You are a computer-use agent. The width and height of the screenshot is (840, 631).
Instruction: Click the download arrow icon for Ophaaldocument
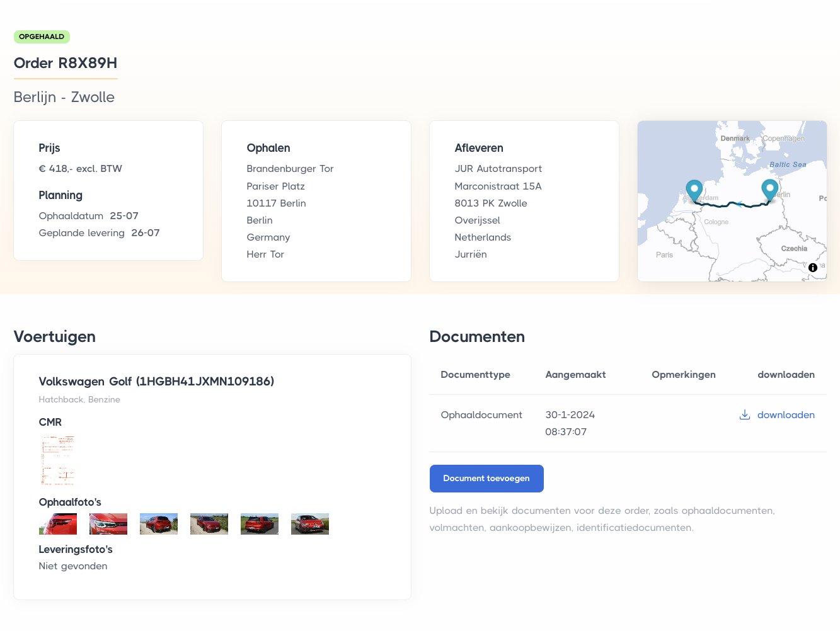744,415
